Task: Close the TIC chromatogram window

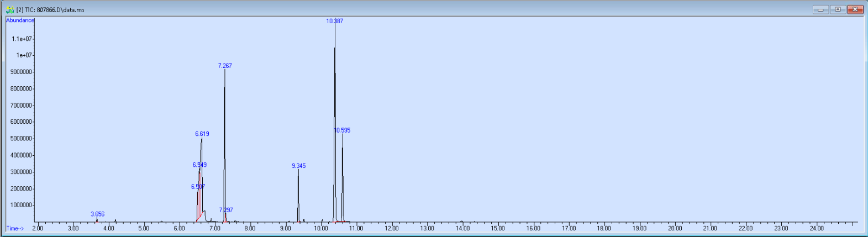Action: (x=855, y=9)
